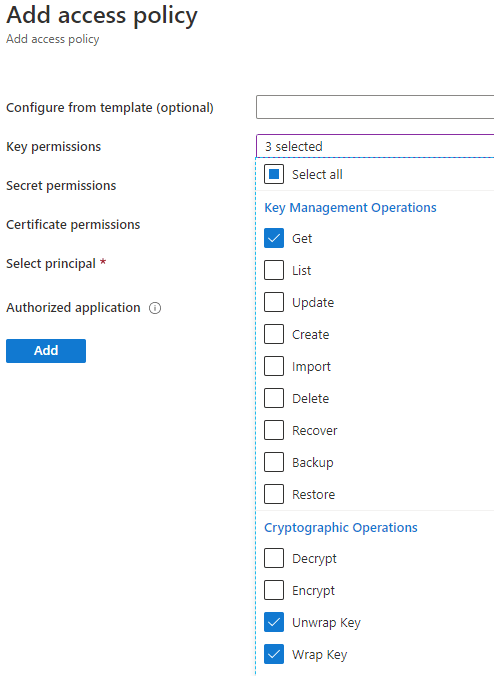This screenshot has height=676, width=494.
Task: Click the blue Add button
Action: [x=46, y=351]
